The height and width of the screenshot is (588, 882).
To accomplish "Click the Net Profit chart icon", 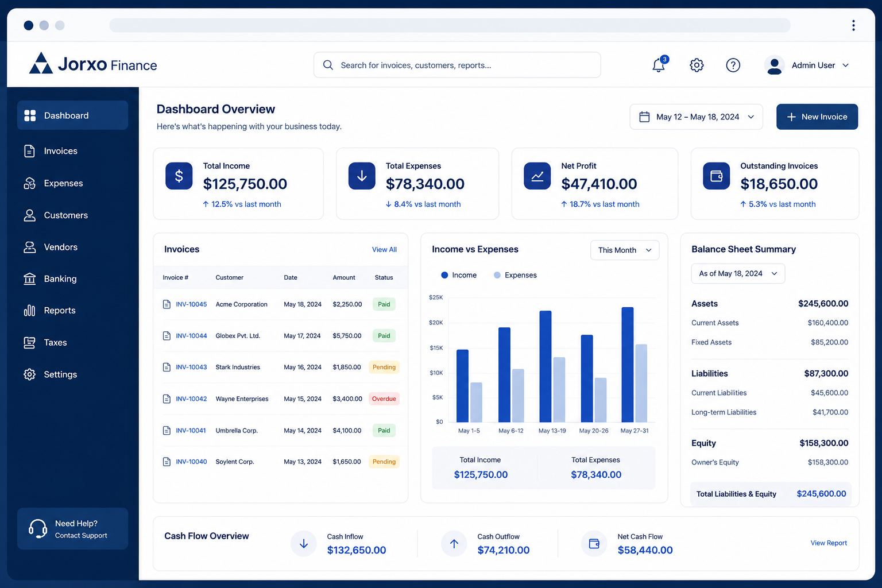I will (x=537, y=176).
